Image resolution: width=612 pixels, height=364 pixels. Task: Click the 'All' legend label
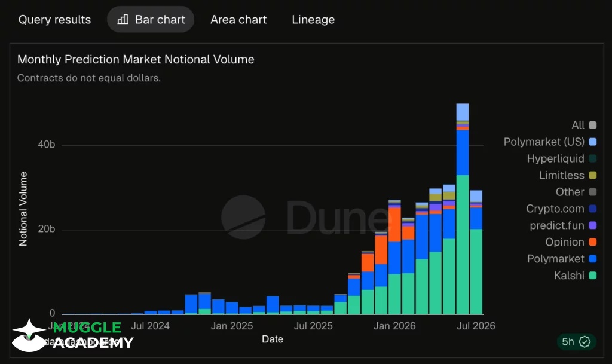point(578,126)
